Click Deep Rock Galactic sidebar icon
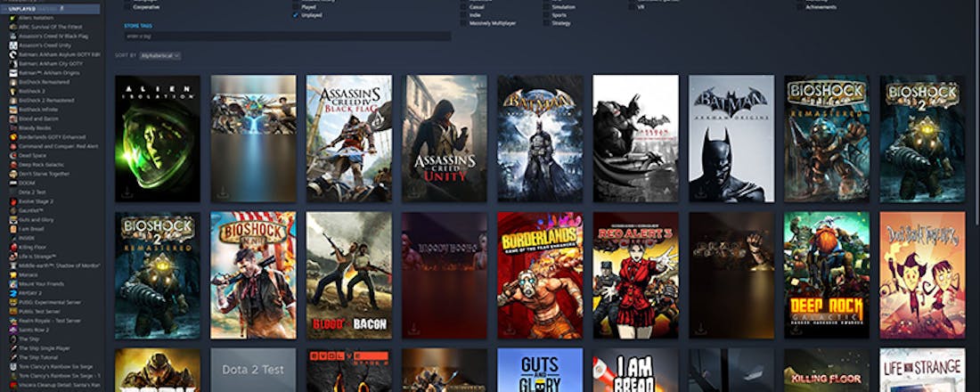The image size is (980, 392). [x=12, y=165]
